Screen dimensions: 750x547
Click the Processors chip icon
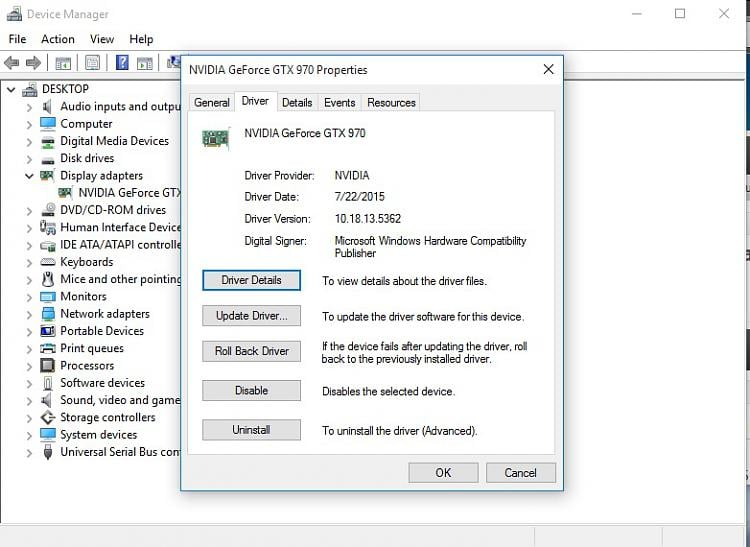(48, 366)
